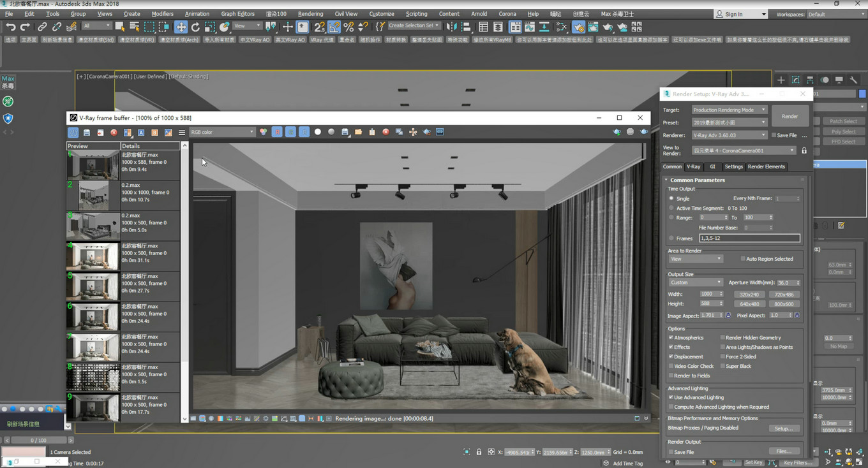The height and width of the screenshot is (468, 868).
Task: Open the Graph Editors menu
Action: tap(237, 13)
